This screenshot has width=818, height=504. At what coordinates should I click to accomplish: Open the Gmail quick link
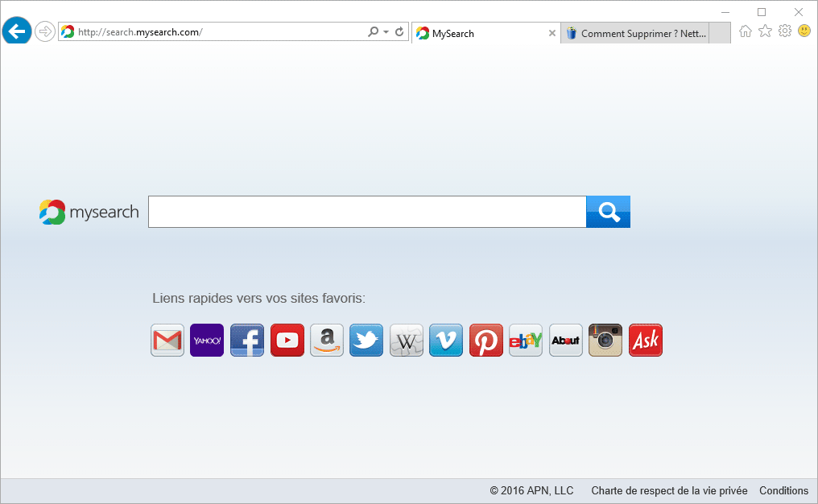(x=167, y=341)
